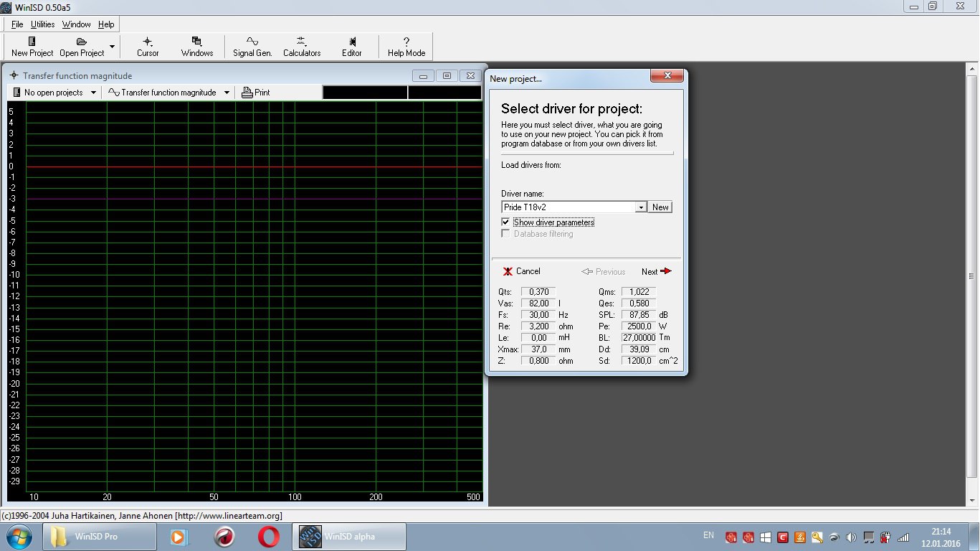Open the Utilities menu
Screen dimensions: 980x551
coord(43,24)
